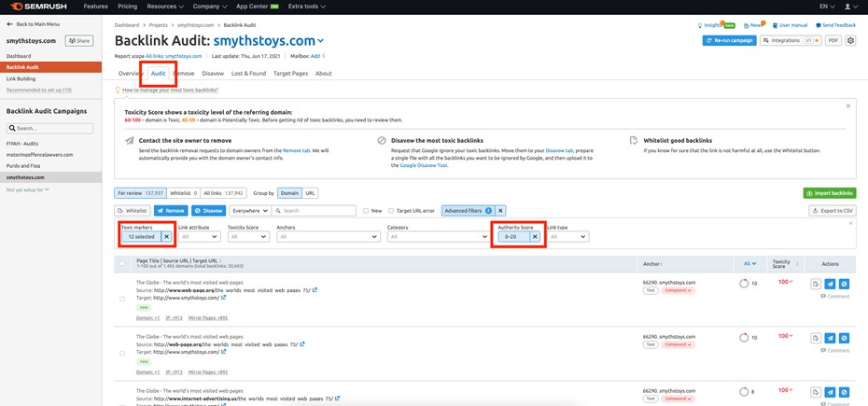Sort by AS column
The height and width of the screenshot is (406, 868).
(x=750, y=264)
